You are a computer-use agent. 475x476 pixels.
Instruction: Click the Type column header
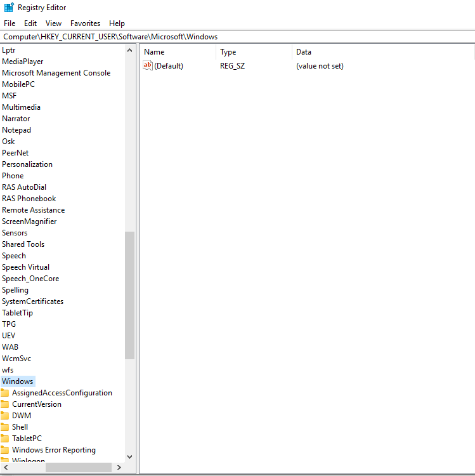254,52
